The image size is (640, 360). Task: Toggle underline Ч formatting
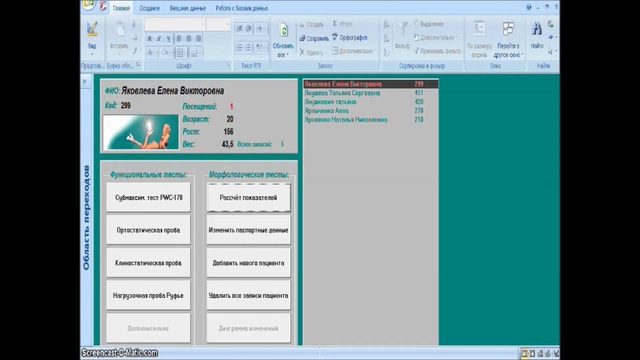[x=168, y=39]
